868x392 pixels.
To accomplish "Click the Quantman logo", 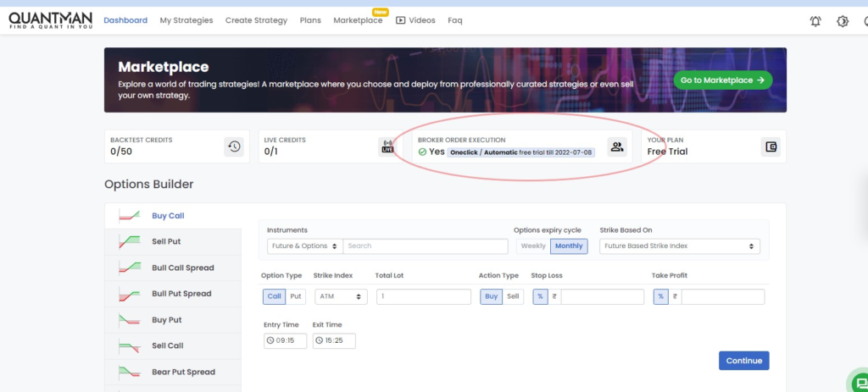I will click(50, 20).
